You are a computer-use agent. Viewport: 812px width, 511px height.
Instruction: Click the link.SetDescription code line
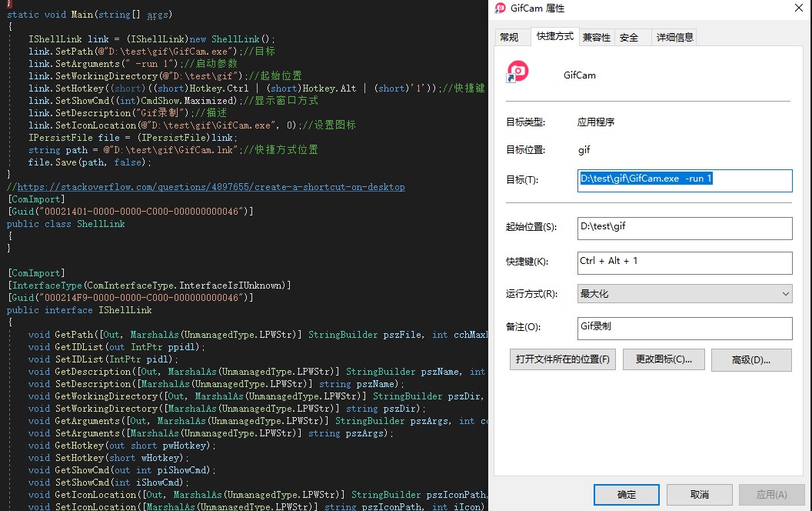[x=128, y=113]
